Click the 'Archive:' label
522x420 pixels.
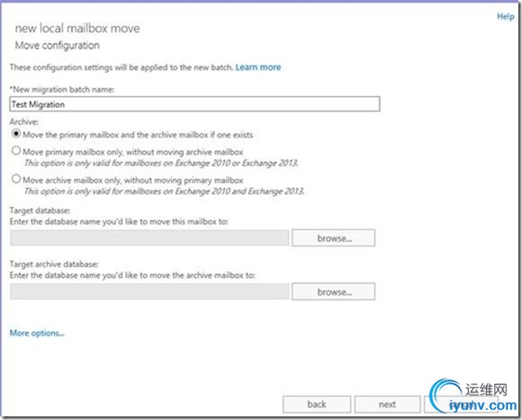[x=24, y=121]
